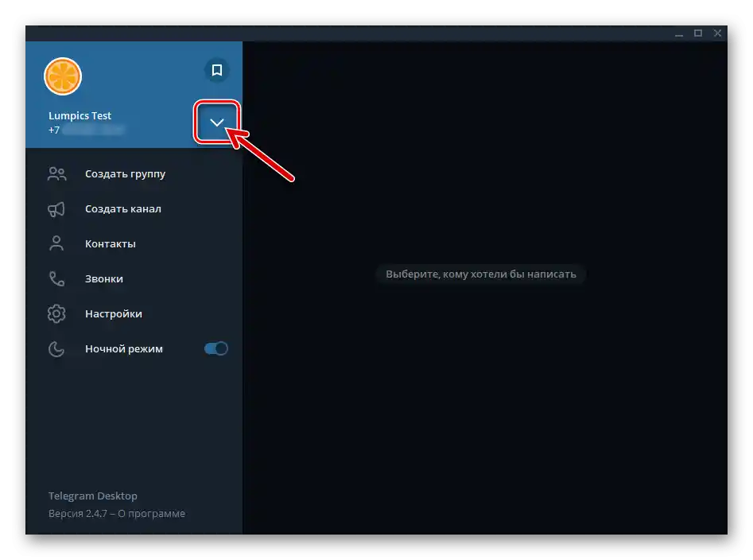Click the Выберите, кому хотели бы написать prompt

click(480, 274)
